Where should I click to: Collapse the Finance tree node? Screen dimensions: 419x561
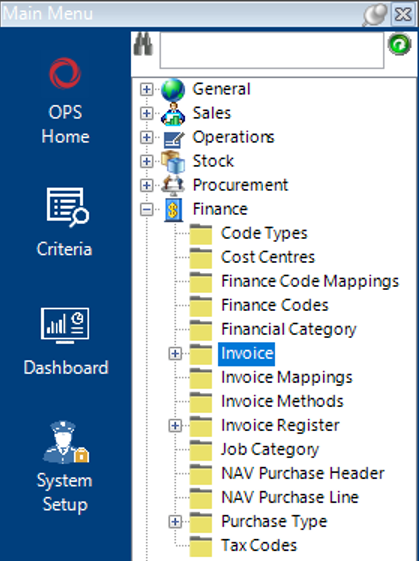(146, 209)
